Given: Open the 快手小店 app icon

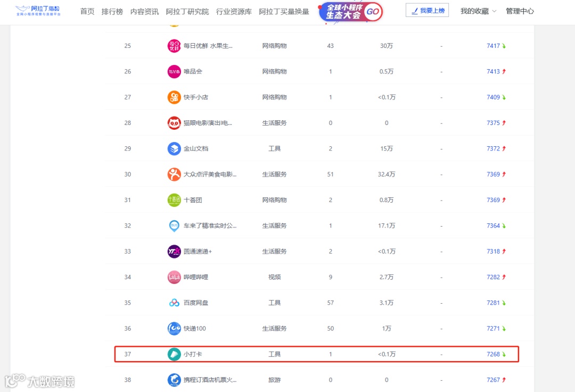Looking at the screenshot, I should (x=174, y=97).
